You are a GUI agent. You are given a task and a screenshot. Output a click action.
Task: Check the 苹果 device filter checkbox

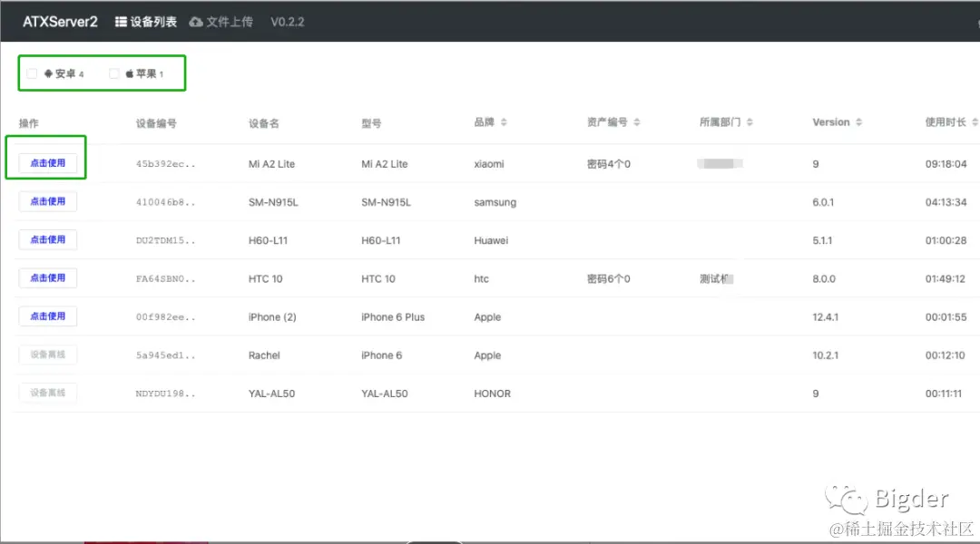[113, 73]
